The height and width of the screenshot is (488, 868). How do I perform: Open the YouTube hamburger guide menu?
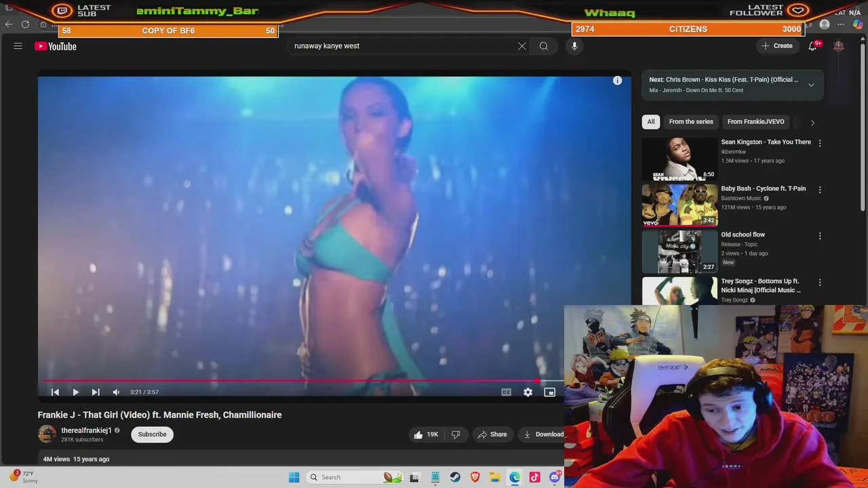tap(18, 46)
